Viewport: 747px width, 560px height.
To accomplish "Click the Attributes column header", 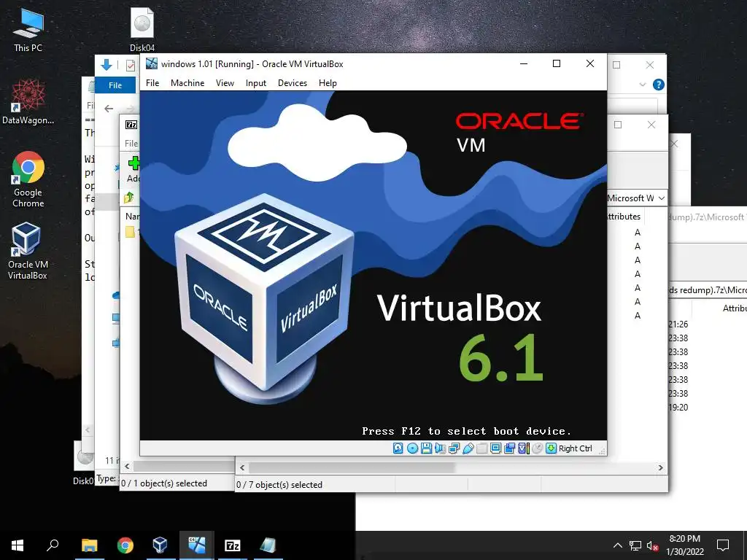I will (x=623, y=216).
